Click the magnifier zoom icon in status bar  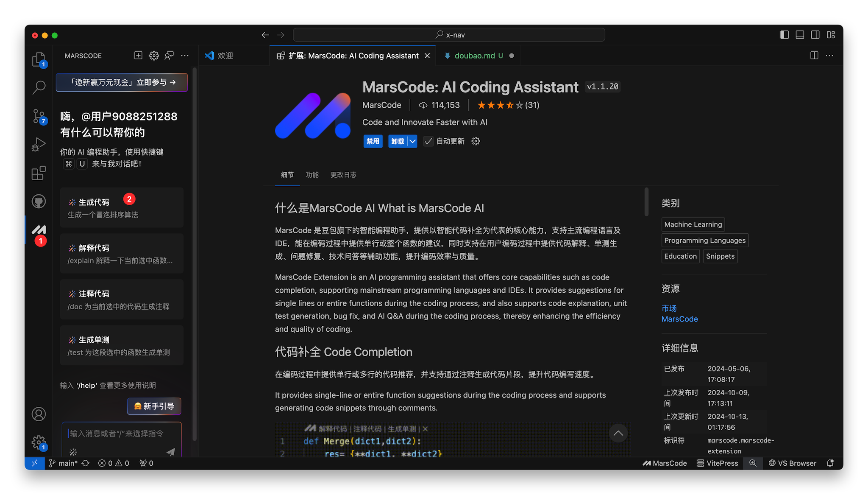(753, 463)
